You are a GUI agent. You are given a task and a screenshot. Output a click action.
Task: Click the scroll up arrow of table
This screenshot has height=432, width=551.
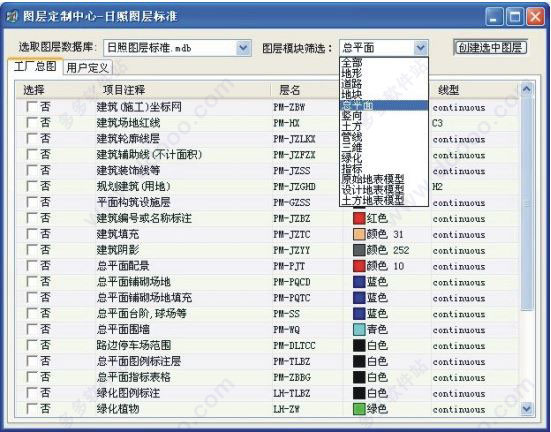pyautogui.click(x=526, y=89)
